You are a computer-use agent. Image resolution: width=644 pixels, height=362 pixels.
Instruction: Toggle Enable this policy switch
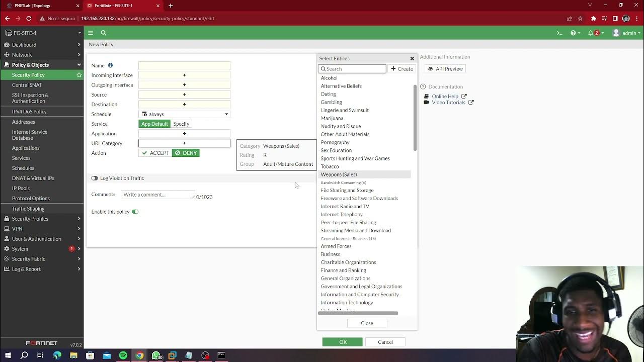click(x=135, y=212)
